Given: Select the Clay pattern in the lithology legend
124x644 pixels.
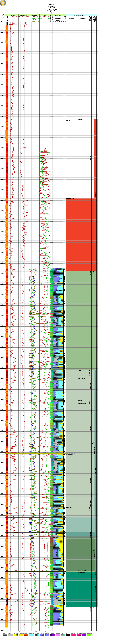Looking at the screenshot, I should (x=5, y=635).
